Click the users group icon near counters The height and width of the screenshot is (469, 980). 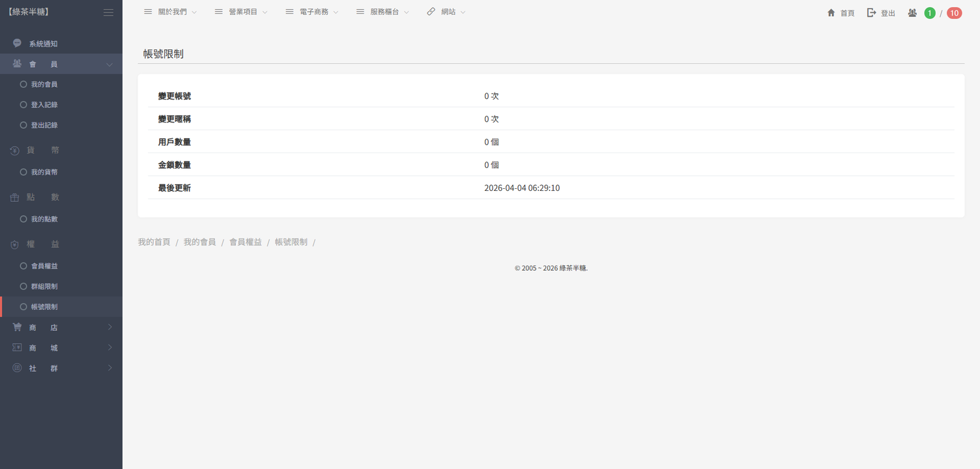912,13
